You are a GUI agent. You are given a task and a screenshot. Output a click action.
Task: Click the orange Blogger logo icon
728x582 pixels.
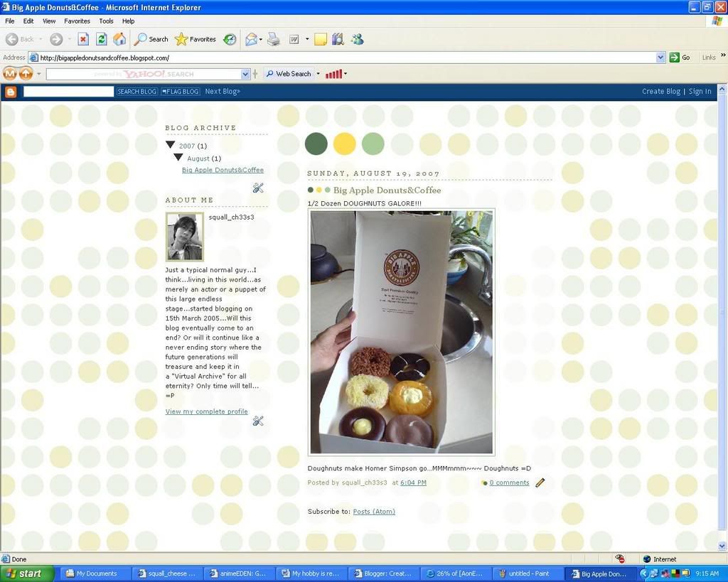pos(10,92)
